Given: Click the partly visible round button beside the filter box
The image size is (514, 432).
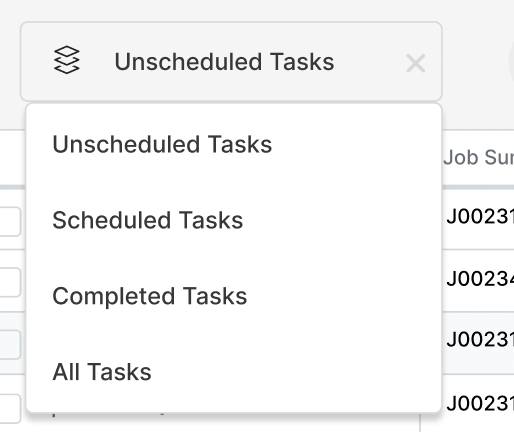Looking at the screenshot, I should point(511,62).
